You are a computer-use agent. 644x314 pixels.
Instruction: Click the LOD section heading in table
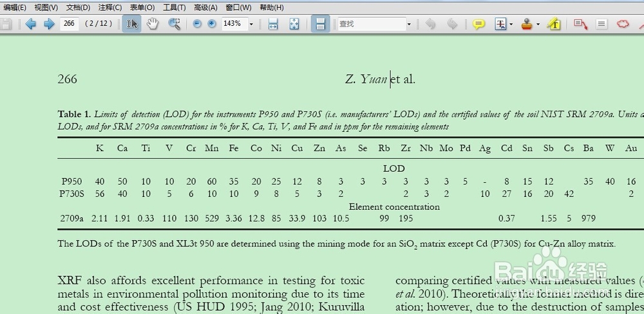coord(394,169)
